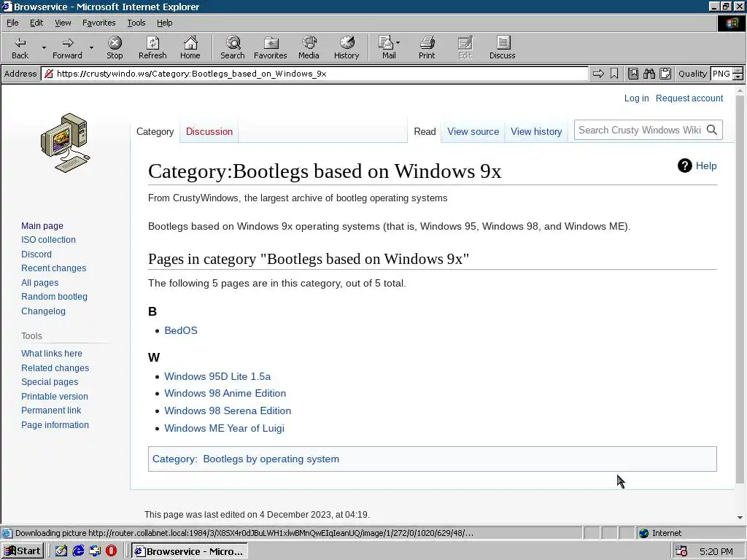Open the Printable version link
This screenshot has width=747, height=560.
[x=54, y=396]
